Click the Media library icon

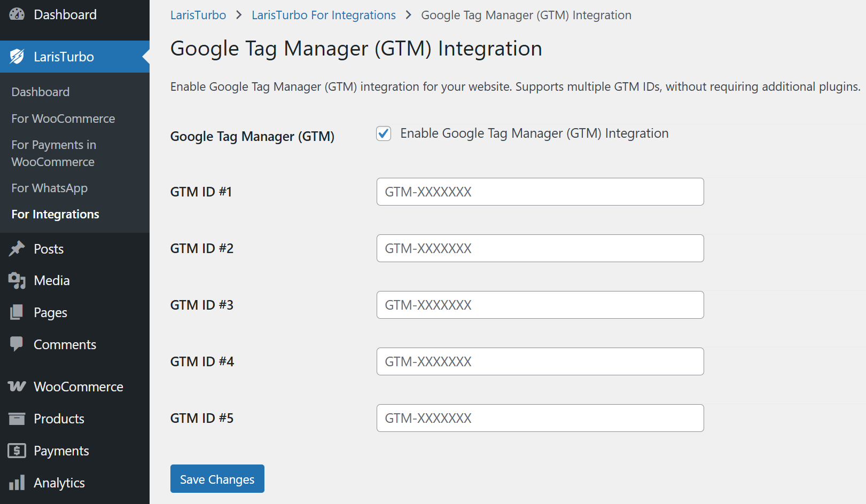click(17, 280)
